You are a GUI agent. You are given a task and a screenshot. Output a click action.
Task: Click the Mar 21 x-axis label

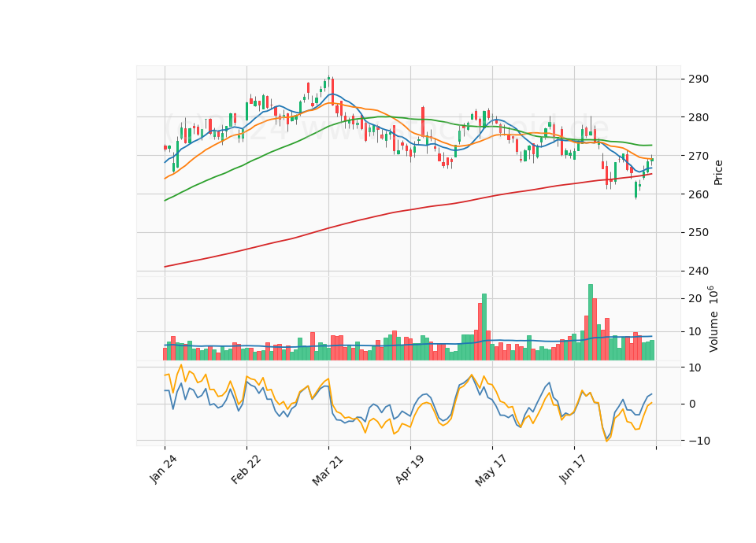pyautogui.click(x=328, y=470)
